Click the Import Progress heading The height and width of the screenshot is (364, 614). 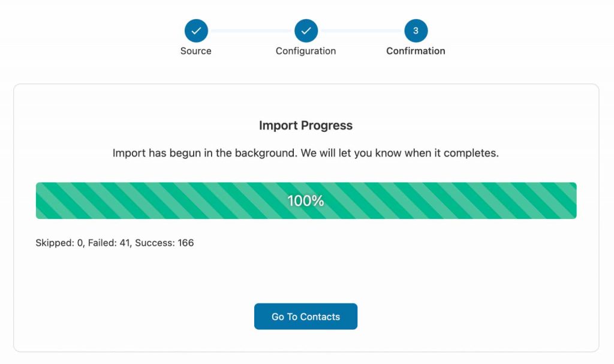coord(306,125)
